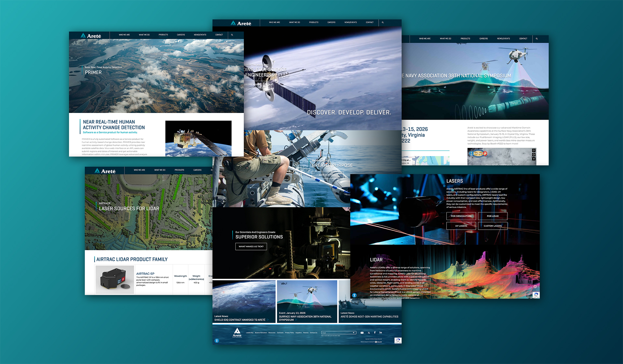Image resolution: width=623 pixels, height=364 pixels.
Task: Open the accessibility widget in footer corner
Action: (x=217, y=341)
